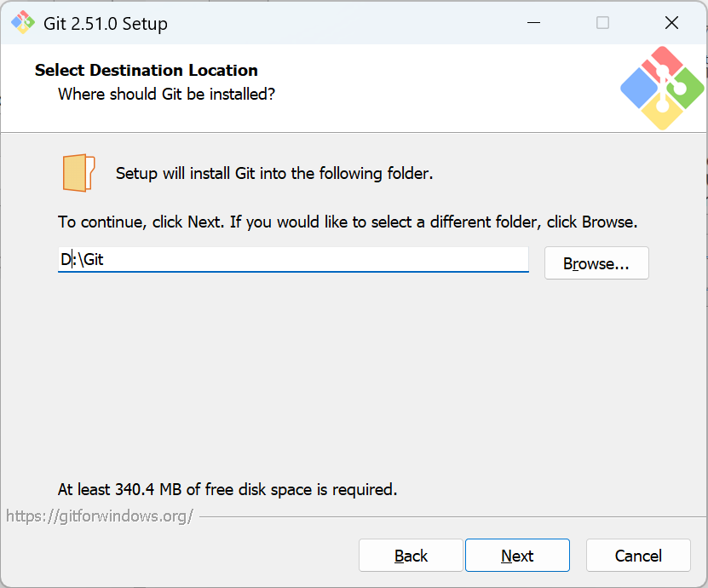Close the Git 2.51.0 Setup window
Screen dimensions: 708x588
tap(672, 22)
